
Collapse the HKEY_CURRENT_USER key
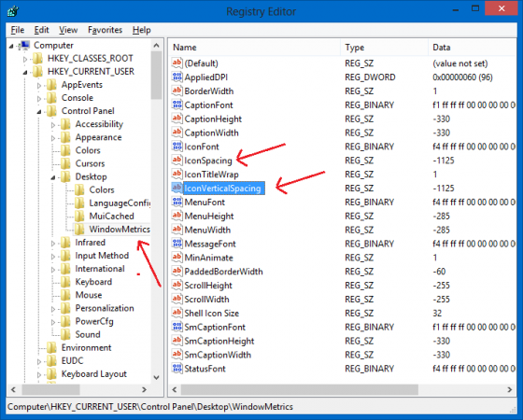coord(25,73)
